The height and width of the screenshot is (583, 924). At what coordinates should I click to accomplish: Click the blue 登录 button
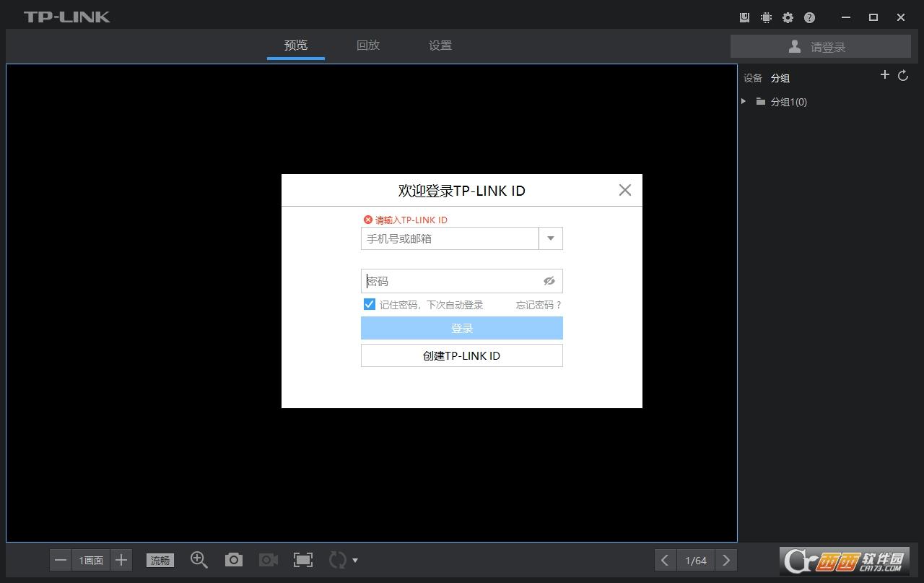(462, 328)
